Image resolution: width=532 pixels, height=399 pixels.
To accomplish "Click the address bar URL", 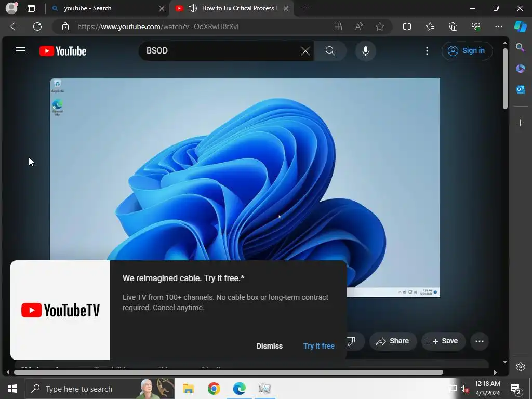I will point(158,26).
